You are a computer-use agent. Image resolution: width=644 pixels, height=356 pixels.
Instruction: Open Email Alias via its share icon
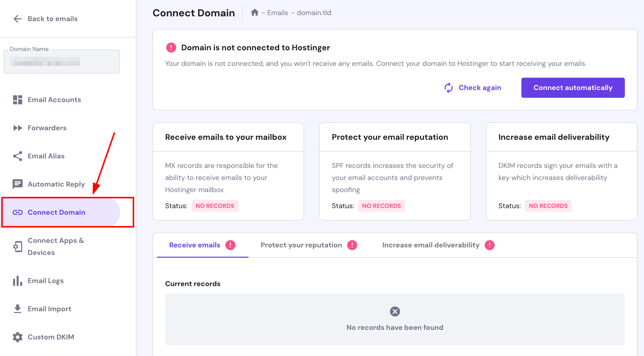point(17,156)
